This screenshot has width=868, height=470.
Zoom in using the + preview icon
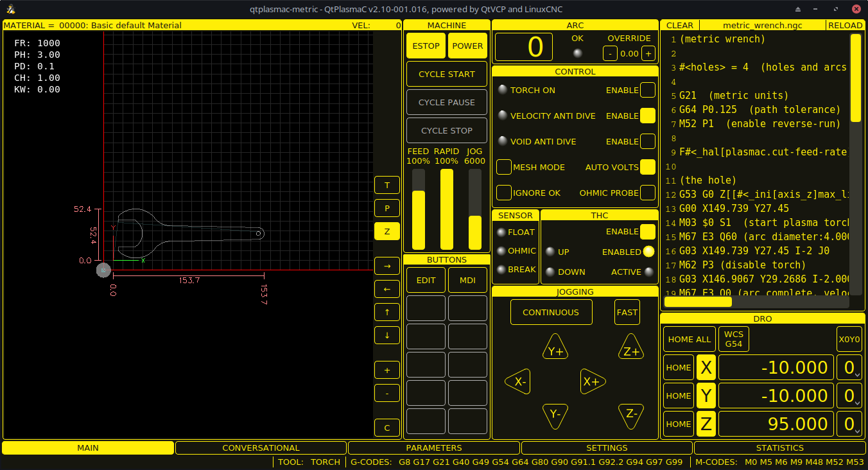point(386,369)
